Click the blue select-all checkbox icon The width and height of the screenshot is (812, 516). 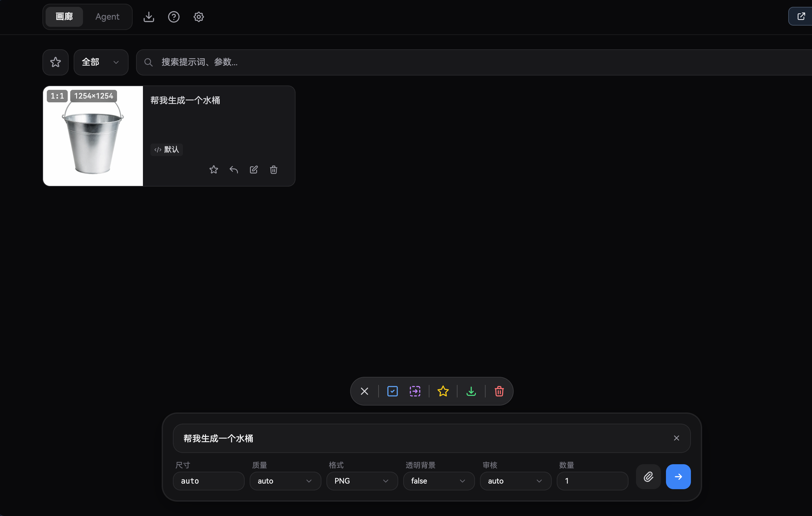(x=393, y=391)
